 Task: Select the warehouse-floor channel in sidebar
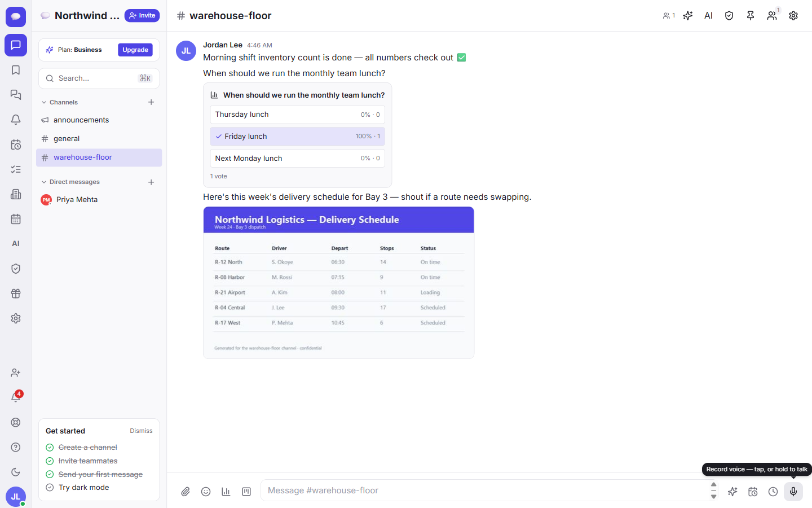pos(99,157)
